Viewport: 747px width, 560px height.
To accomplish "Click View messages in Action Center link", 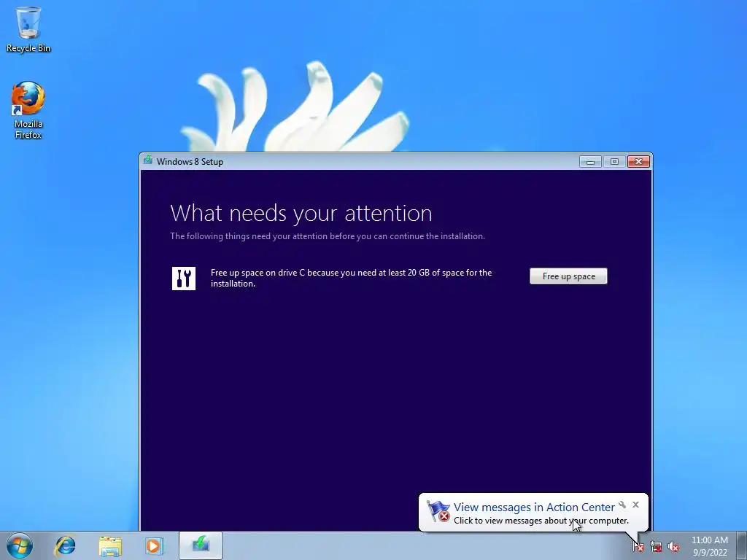I will [x=534, y=507].
